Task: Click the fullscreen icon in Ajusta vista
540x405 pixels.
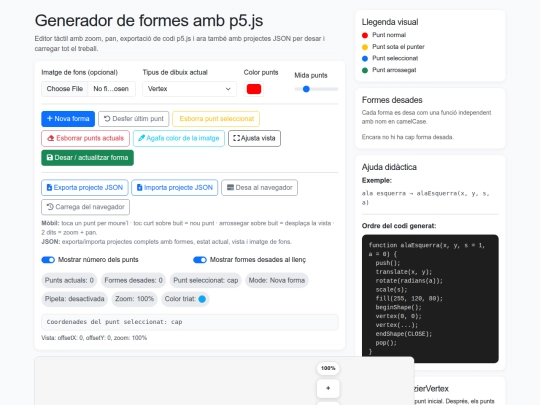Action: tap(236, 138)
